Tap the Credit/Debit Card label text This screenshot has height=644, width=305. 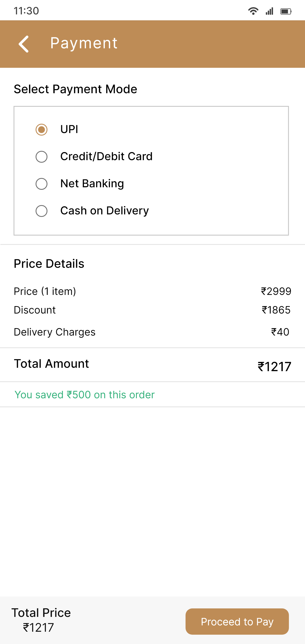(x=106, y=157)
